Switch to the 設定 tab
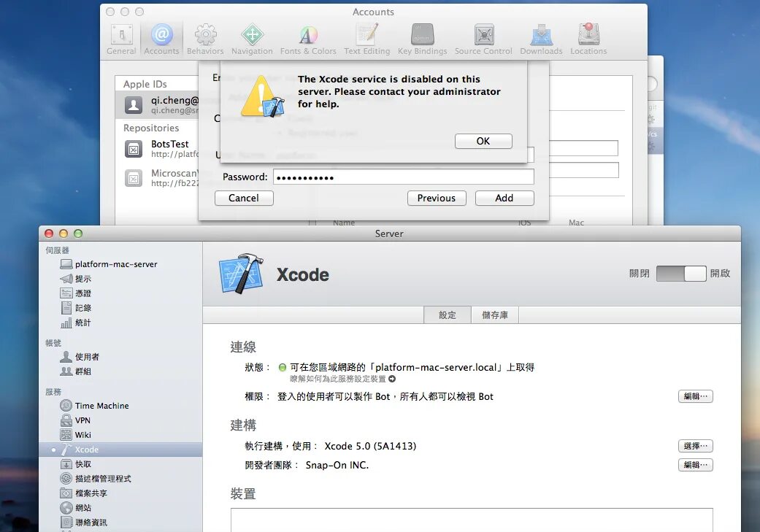 coord(447,315)
